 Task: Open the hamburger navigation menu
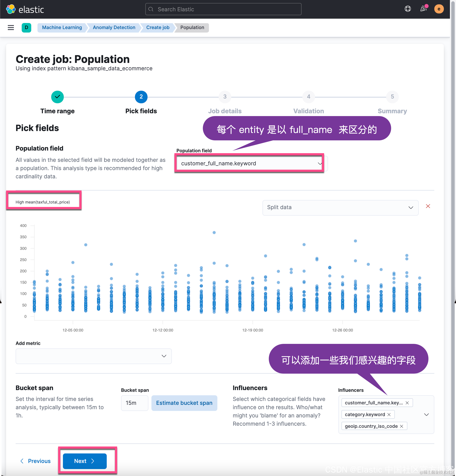click(11, 27)
